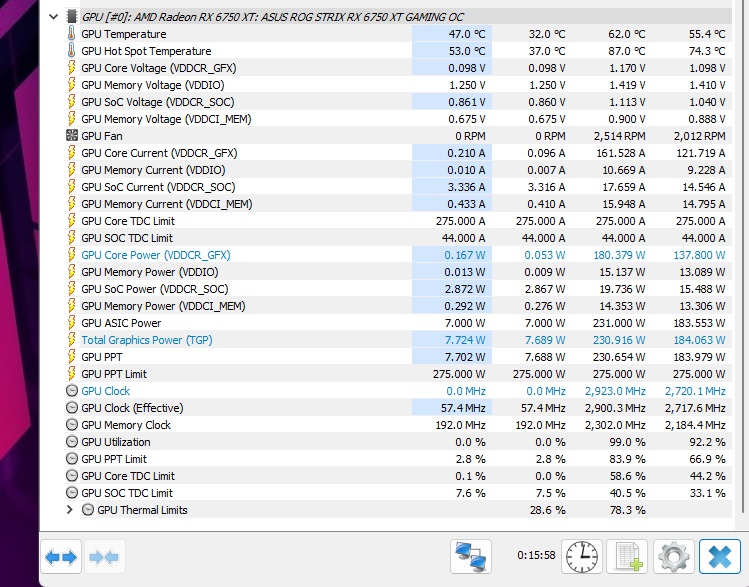Select GPU SOC TDC Limit 44.000 A row

point(398,238)
